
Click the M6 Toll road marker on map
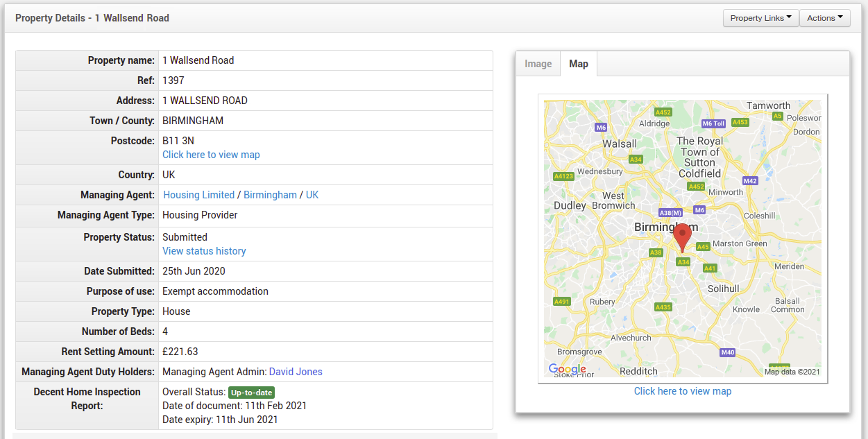(x=713, y=123)
